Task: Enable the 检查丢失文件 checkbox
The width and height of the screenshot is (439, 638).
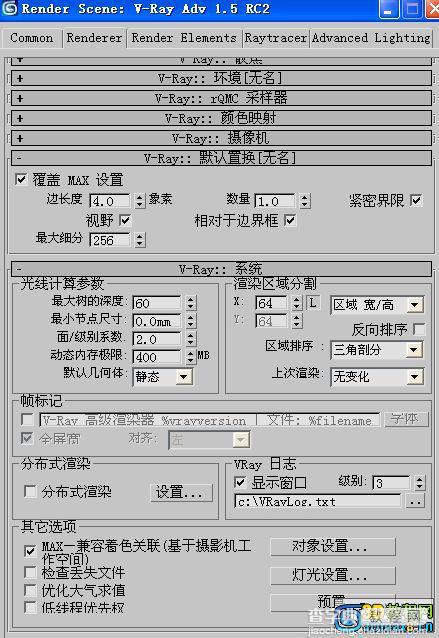Action: click(x=31, y=572)
